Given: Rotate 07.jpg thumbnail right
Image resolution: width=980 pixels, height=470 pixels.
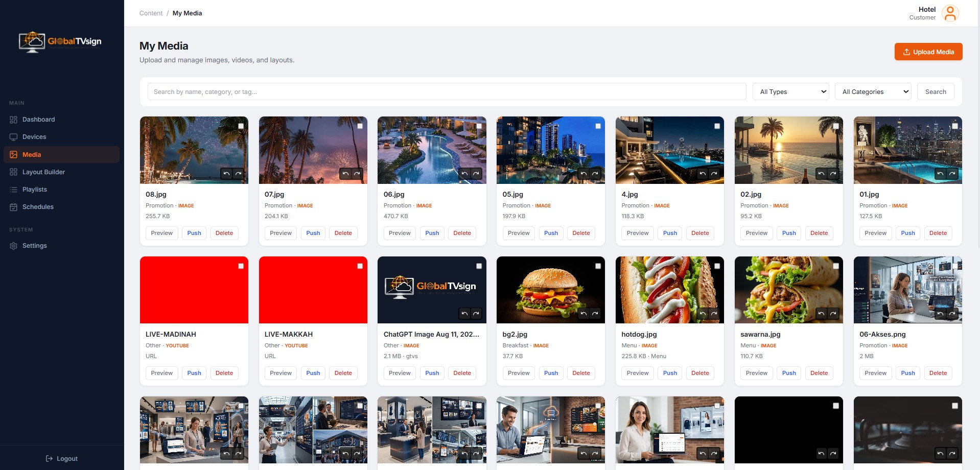Looking at the screenshot, I should pyautogui.click(x=357, y=174).
